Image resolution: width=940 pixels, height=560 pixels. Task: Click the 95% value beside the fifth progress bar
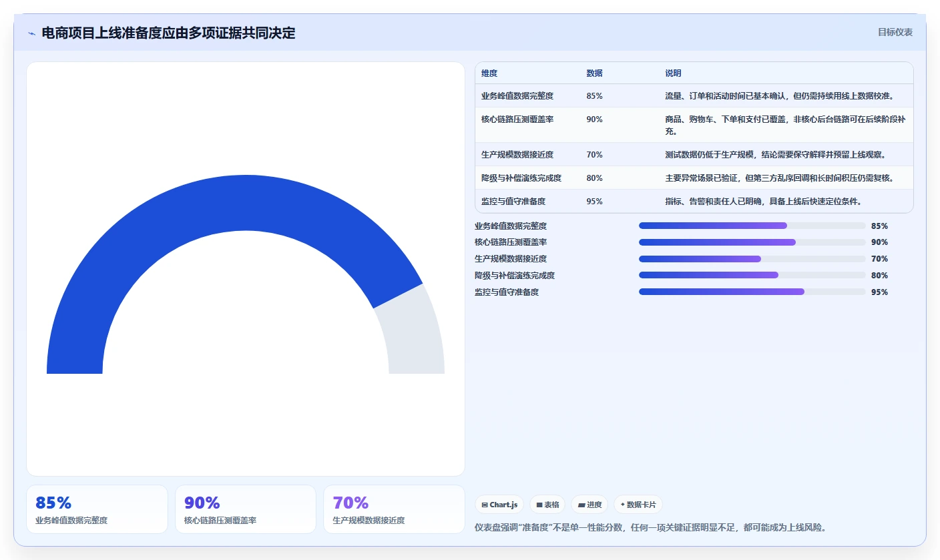879,292
